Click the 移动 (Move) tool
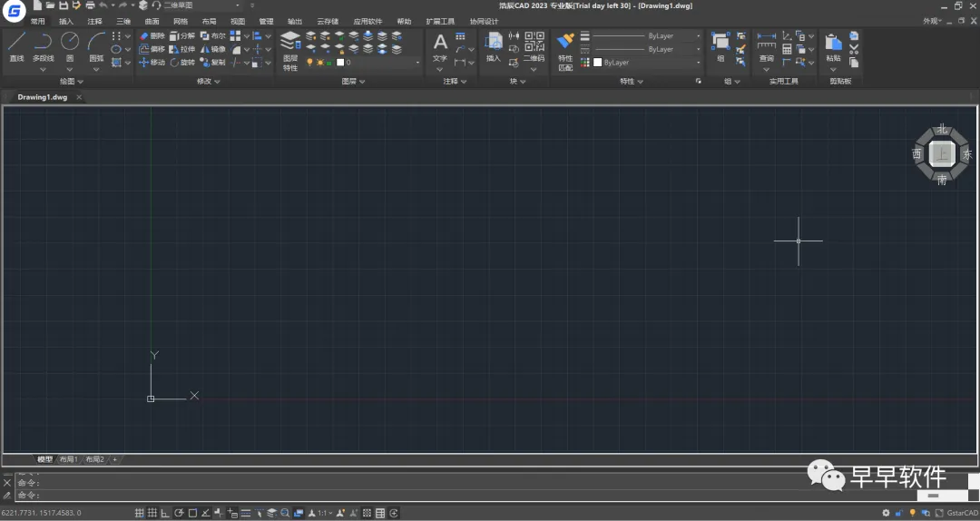Image resolution: width=980 pixels, height=521 pixels. [152, 63]
